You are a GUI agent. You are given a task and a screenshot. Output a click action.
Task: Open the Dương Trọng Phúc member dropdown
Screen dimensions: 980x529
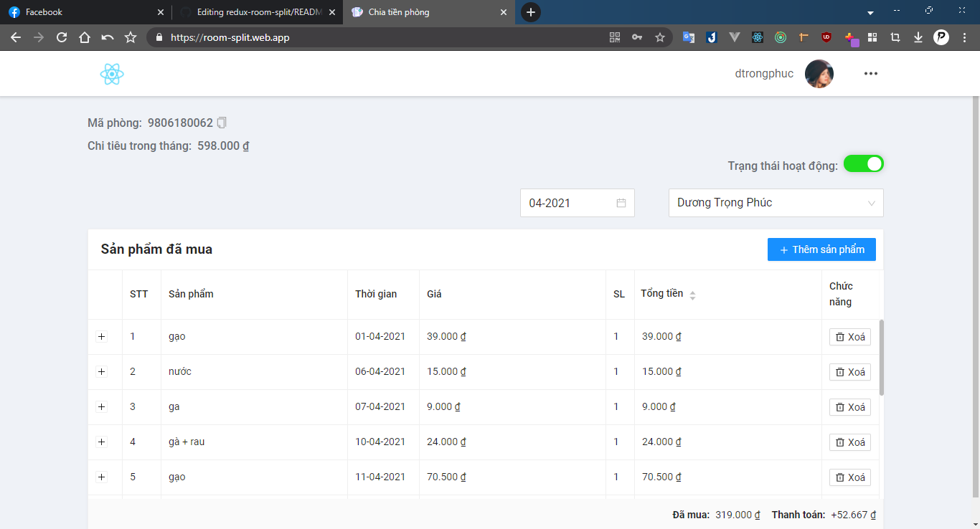point(776,203)
